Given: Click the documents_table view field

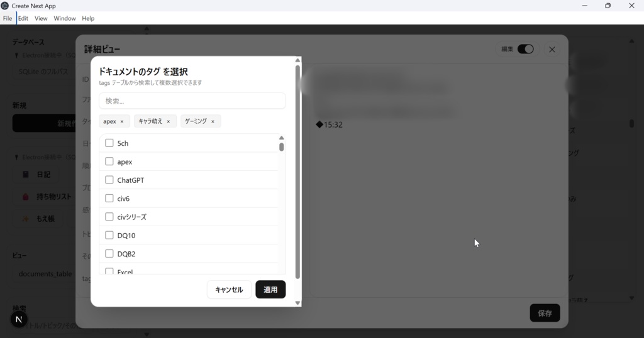Looking at the screenshot, I should click(x=45, y=274).
